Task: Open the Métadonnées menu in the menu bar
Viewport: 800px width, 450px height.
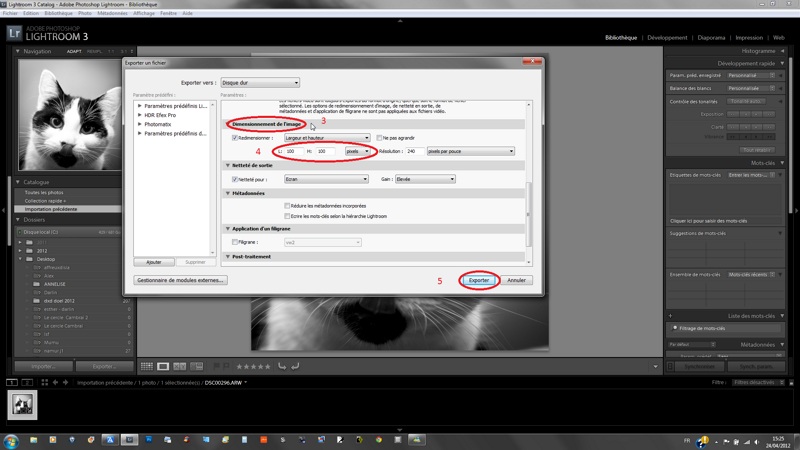Action: click(x=112, y=13)
